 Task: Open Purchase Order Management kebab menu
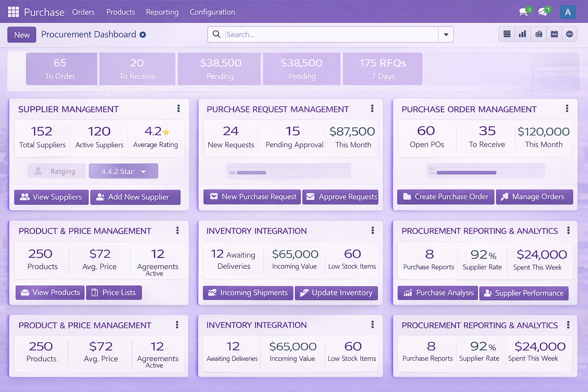click(x=567, y=109)
